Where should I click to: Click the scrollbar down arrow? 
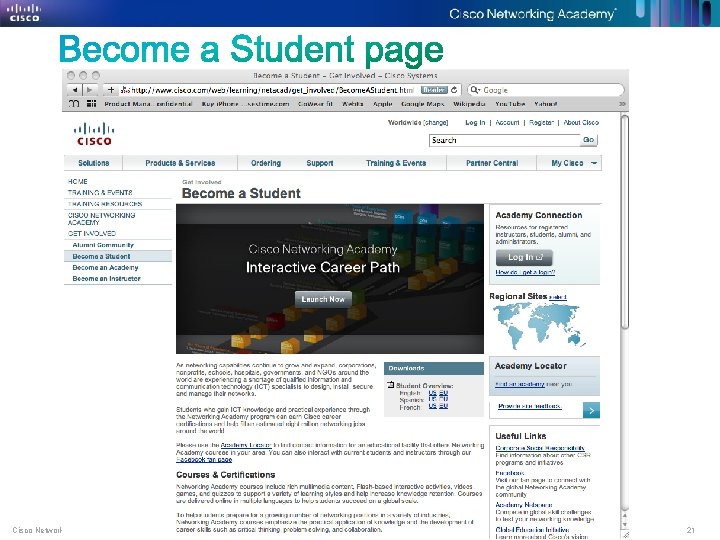(x=624, y=525)
